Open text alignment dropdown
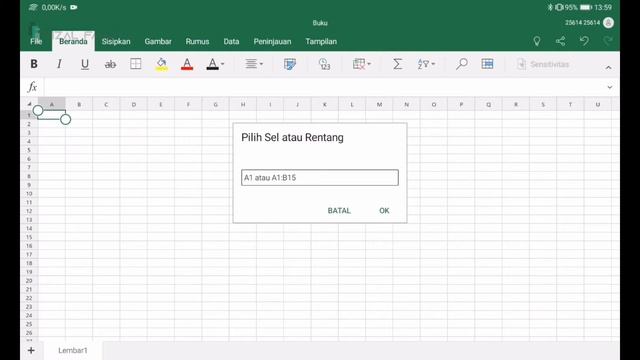 point(254,64)
